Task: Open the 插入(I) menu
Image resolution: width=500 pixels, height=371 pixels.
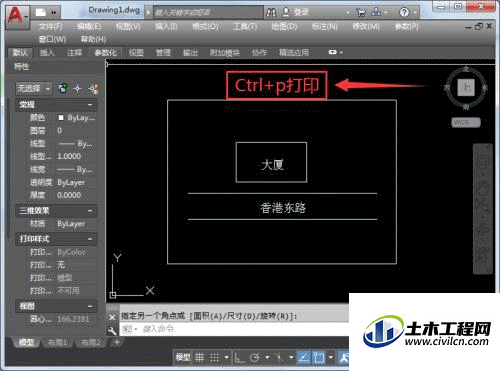Action: click(x=166, y=26)
